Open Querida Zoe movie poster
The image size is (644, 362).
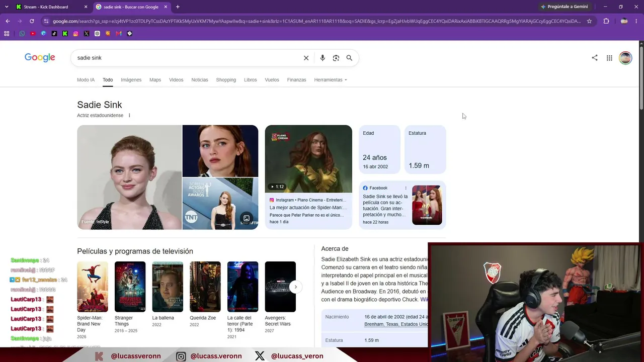(205, 287)
